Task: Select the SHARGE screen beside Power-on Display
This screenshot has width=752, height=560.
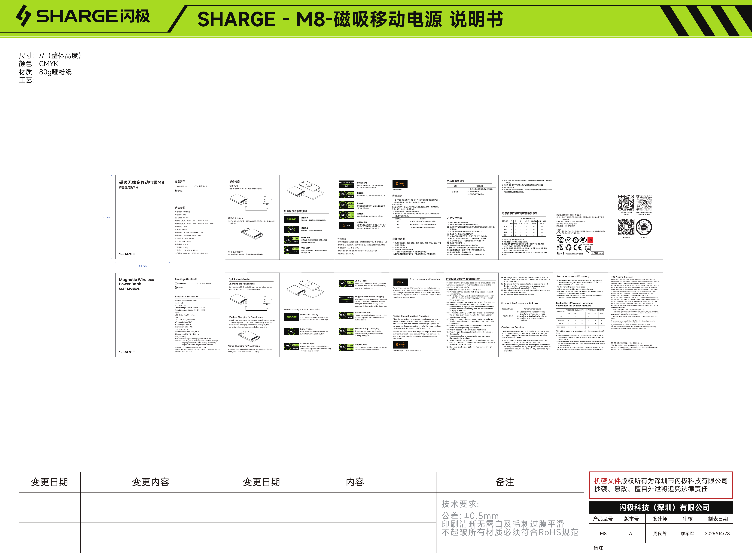Action: 291,317
